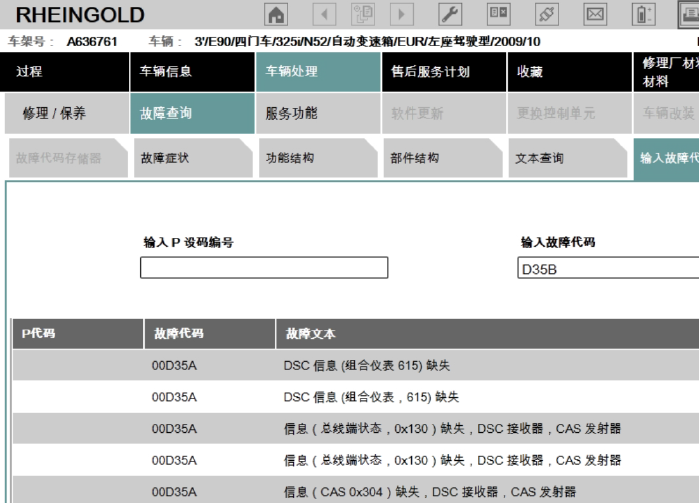Click the RHEINGOLD application title
The height and width of the screenshot is (503, 699).
tap(80, 15)
